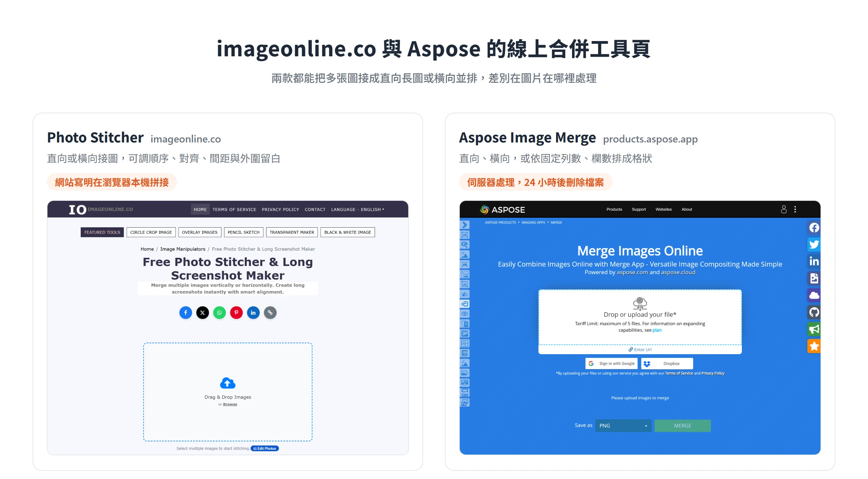This screenshot has width=868, height=479.
Task: Open the Language - English dropdown
Action: pyautogui.click(x=358, y=210)
